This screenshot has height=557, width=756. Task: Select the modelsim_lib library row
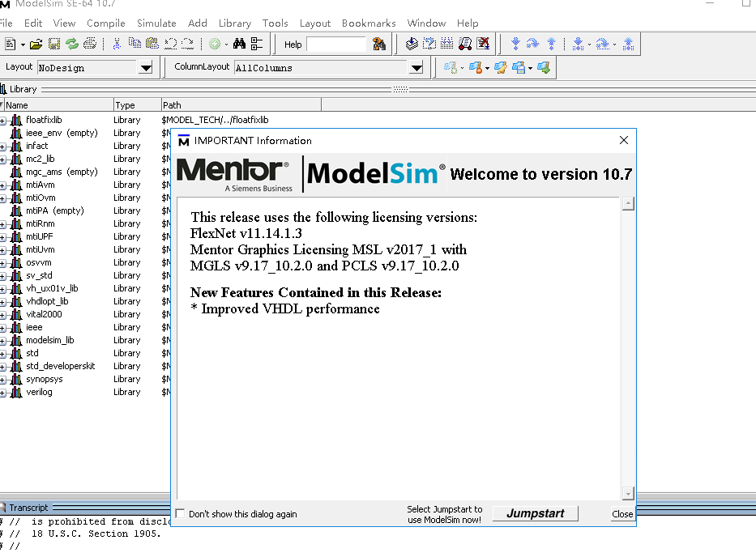[x=50, y=340]
